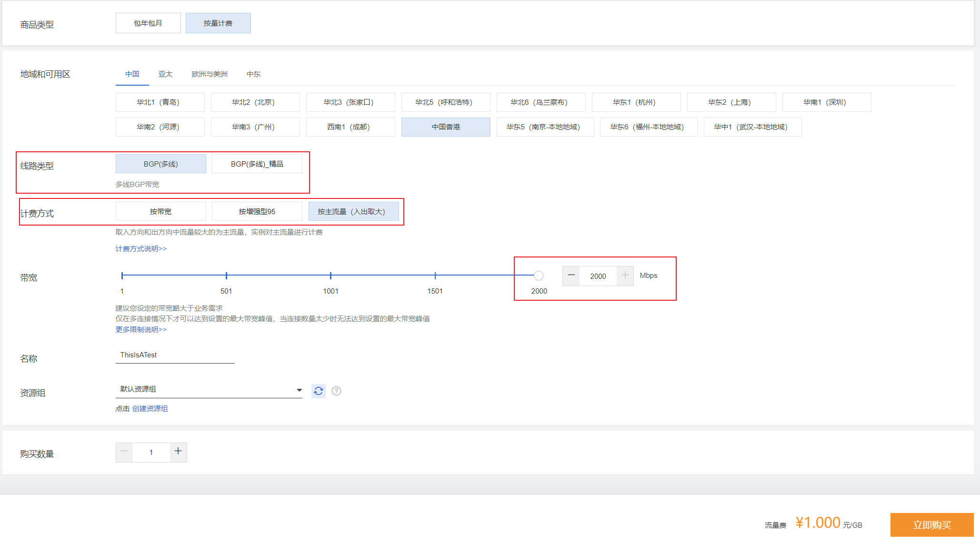980x552 pixels.
Task: Select region 中国香港
Action: (446, 127)
